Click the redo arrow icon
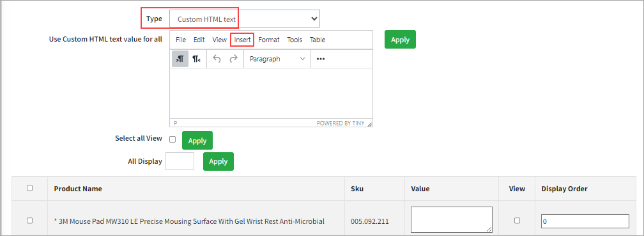This screenshot has height=236, width=644. click(x=233, y=59)
